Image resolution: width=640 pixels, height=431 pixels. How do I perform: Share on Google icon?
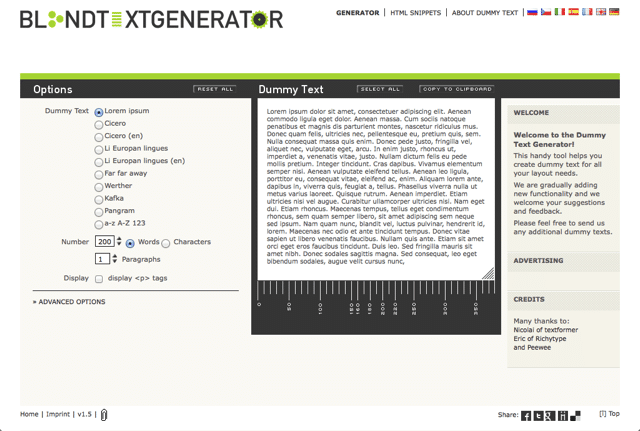pos(550,415)
